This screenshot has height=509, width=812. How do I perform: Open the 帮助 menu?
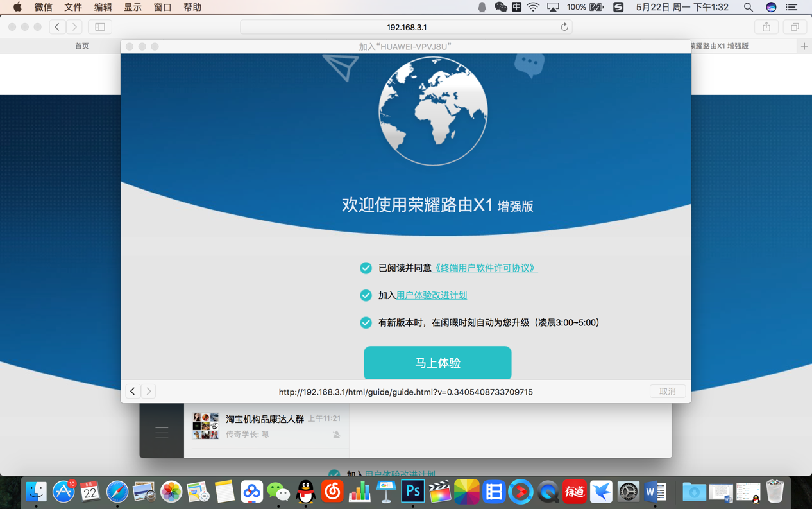click(192, 7)
